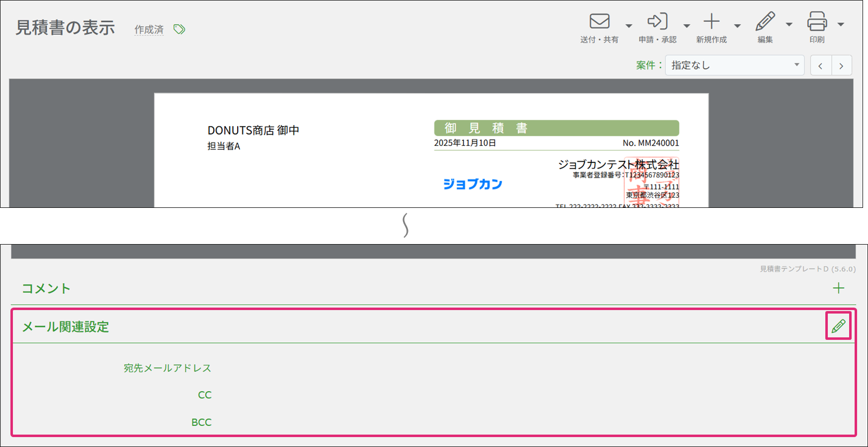
Task: Click the メール関連設定 section heading
Action: click(x=66, y=327)
